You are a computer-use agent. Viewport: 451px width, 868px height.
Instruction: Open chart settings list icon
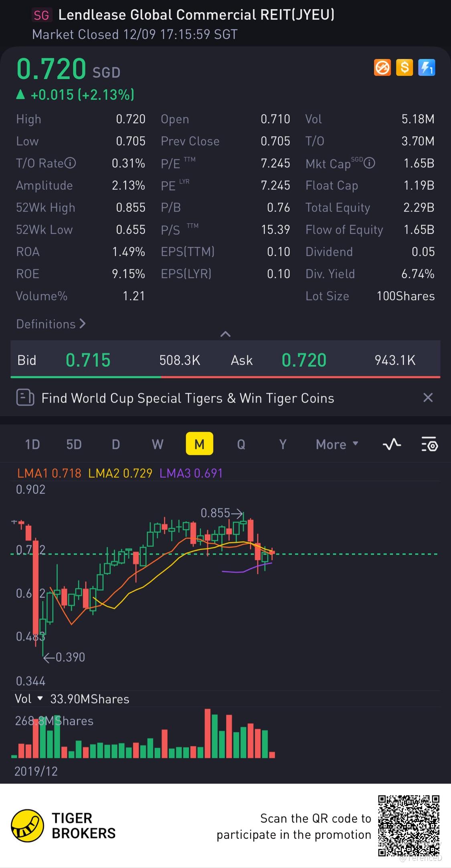429,444
